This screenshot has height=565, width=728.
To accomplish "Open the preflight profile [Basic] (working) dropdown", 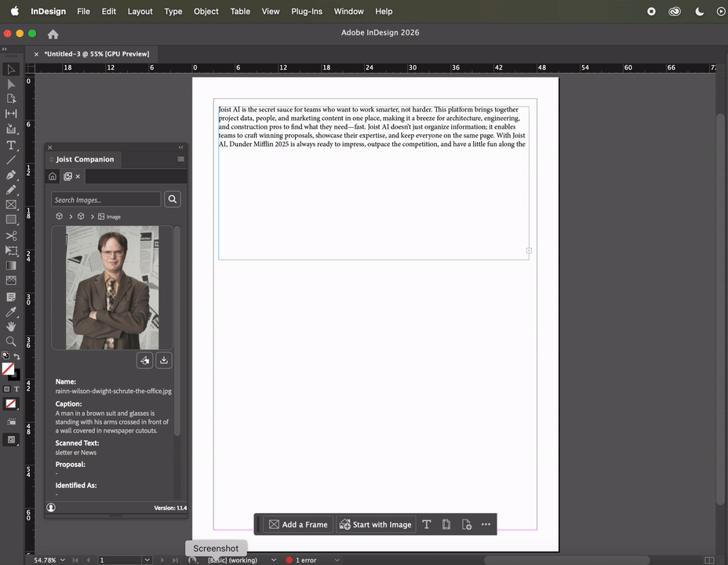I will tap(274, 560).
